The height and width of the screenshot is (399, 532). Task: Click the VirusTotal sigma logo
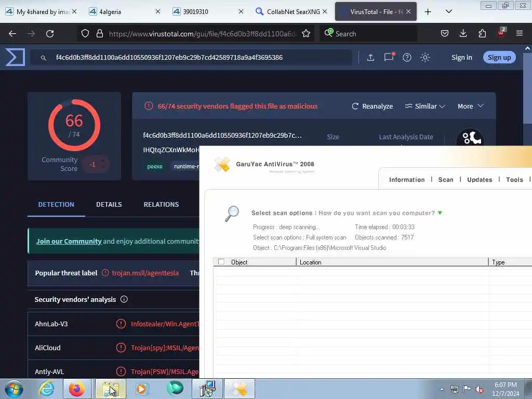tap(15, 57)
